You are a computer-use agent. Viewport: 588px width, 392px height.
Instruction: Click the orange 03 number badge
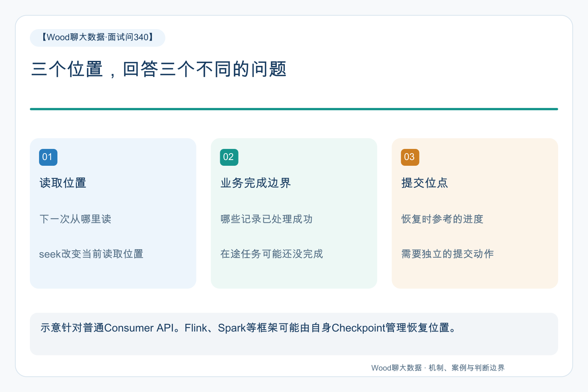pos(410,157)
